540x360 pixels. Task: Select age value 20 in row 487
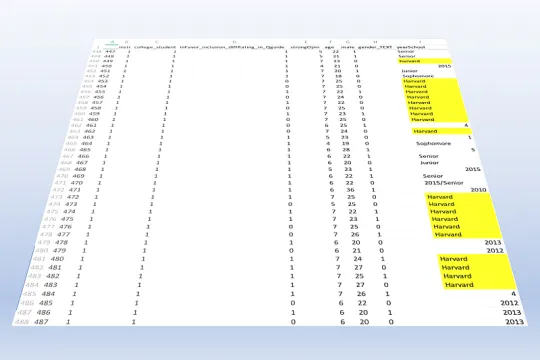coord(364,322)
